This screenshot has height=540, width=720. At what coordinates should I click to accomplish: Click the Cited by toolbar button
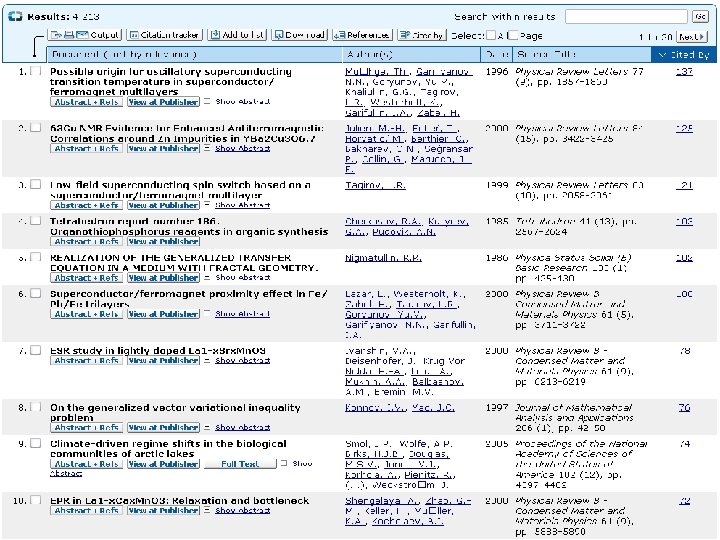pyautogui.click(x=422, y=35)
